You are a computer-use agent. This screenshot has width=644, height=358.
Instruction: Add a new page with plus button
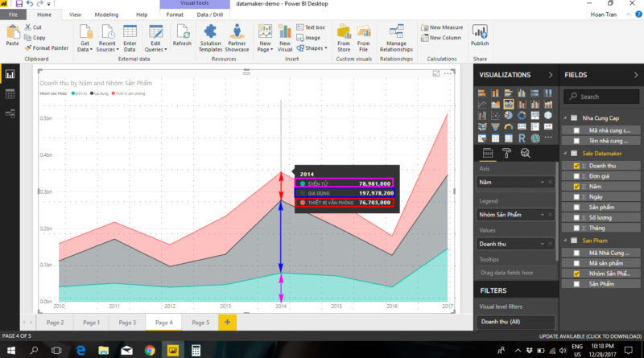pos(227,322)
